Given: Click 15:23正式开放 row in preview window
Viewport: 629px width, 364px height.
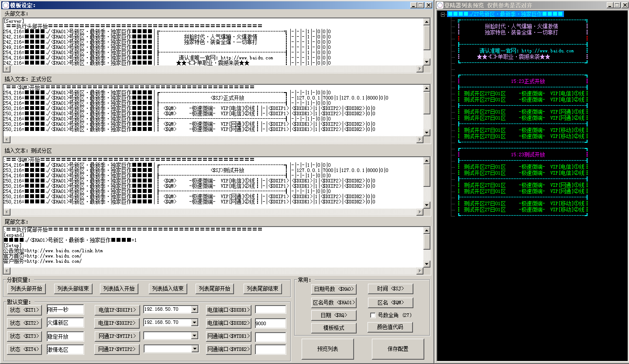Looking at the screenshot, I should coord(528,81).
